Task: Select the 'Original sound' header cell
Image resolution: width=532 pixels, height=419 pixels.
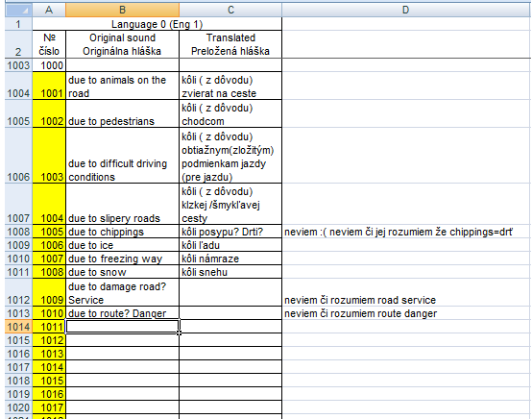Action: point(122,44)
